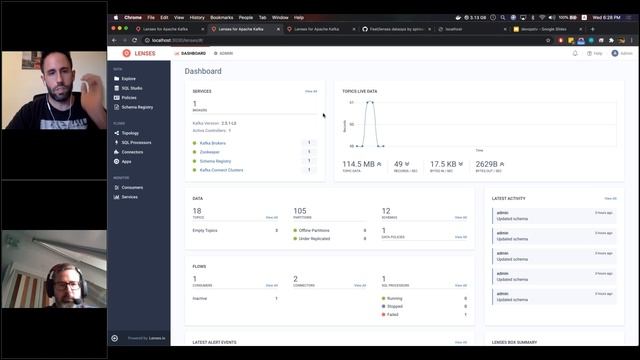Switch to the GitHub browser tab
The width and height of the screenshot is (640, 360).
point(396,29)
